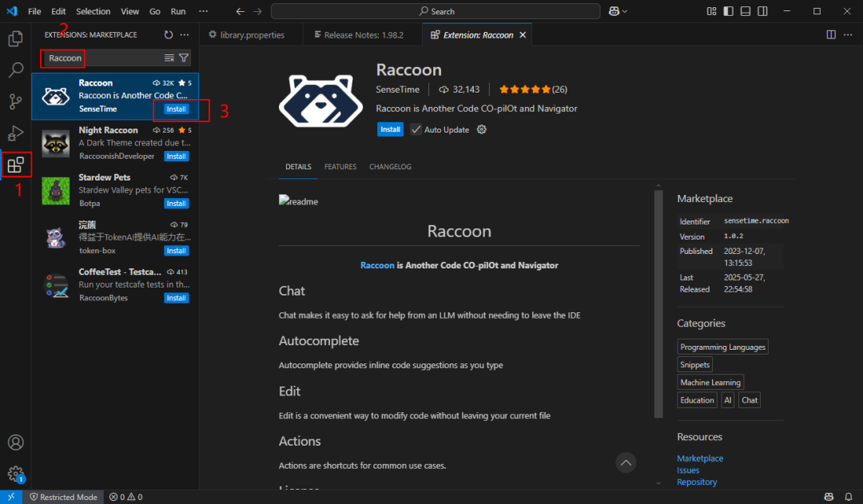Click Restricted Mode in status bar
This screenshot has height=504, width=863.
click(x=63, y=497)
